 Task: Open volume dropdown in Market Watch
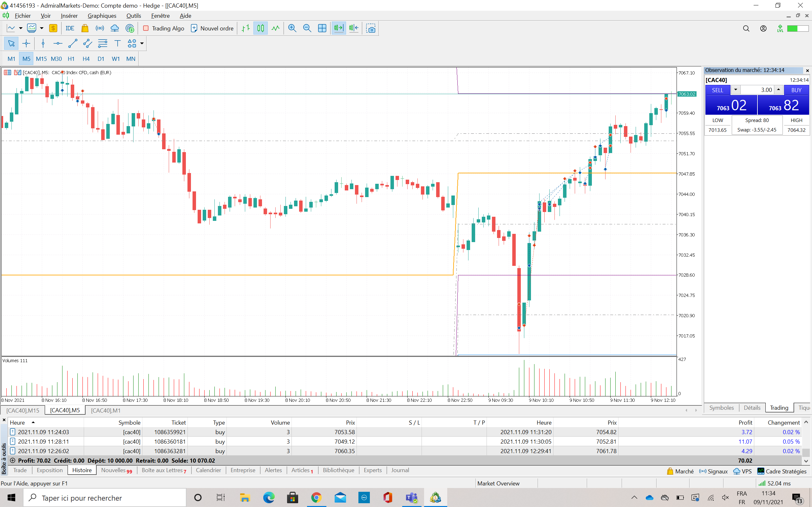(x=736, y=90)
